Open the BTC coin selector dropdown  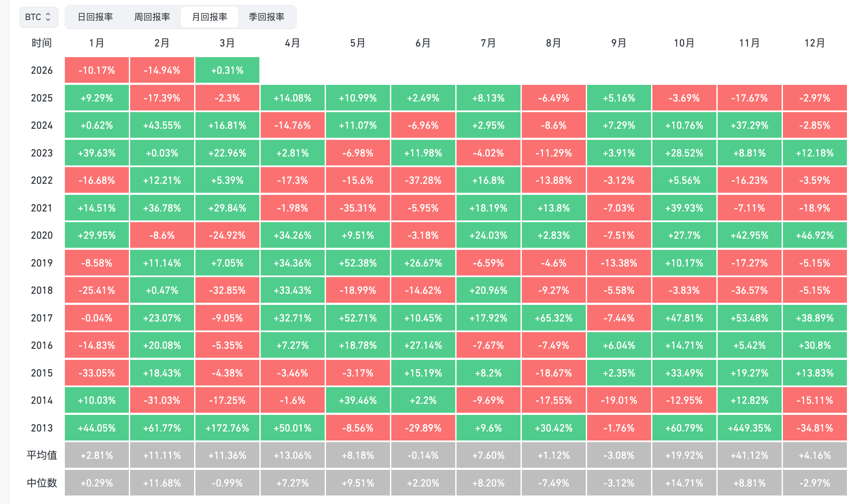click(x=38, y=17)
